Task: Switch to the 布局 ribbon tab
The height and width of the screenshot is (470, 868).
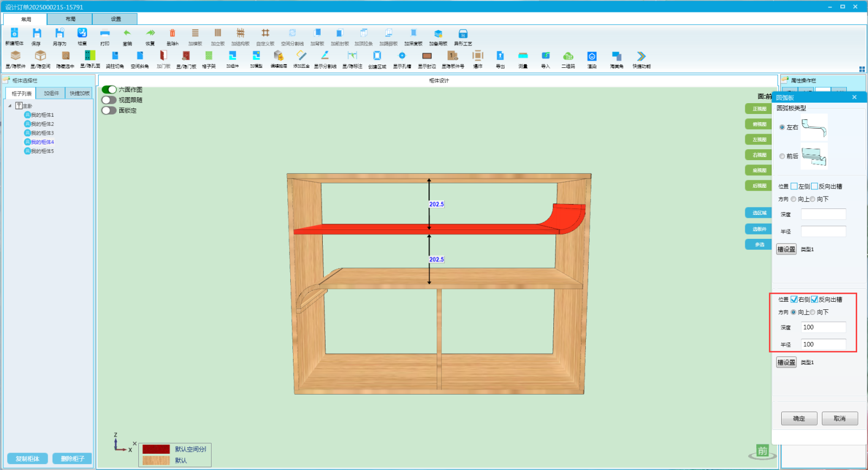Action: click(70, 19)
